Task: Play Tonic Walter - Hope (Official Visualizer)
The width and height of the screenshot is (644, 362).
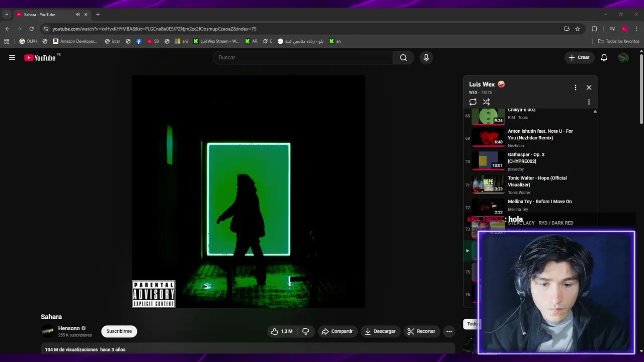Action: coord(531,185)
